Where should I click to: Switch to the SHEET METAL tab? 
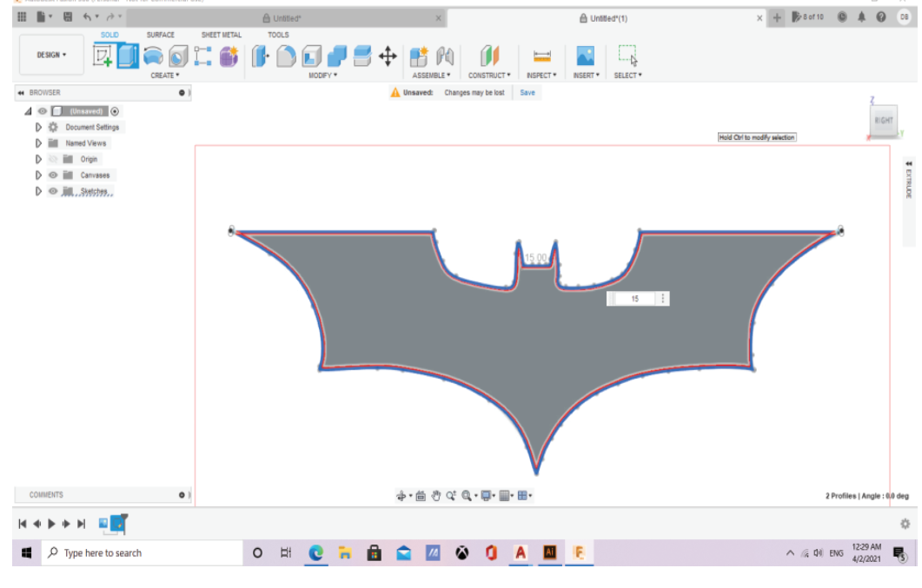pyautogui.click(x=222, y=35)
